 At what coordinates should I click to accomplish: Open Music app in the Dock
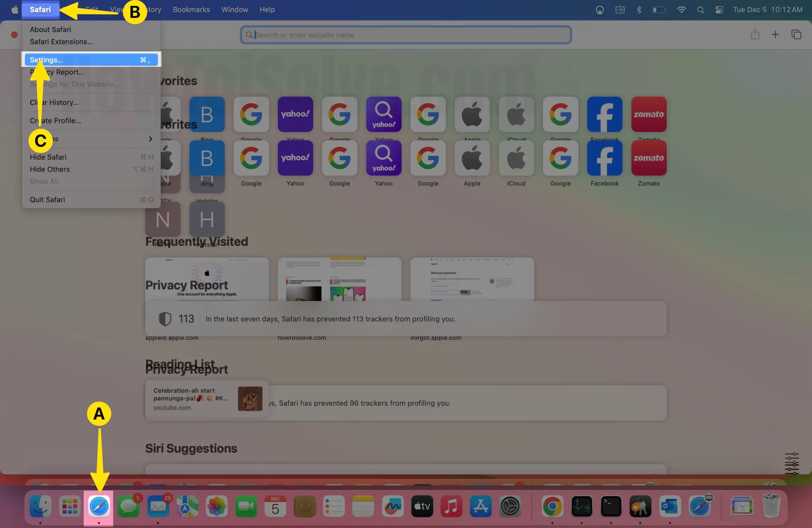[451, 506]
